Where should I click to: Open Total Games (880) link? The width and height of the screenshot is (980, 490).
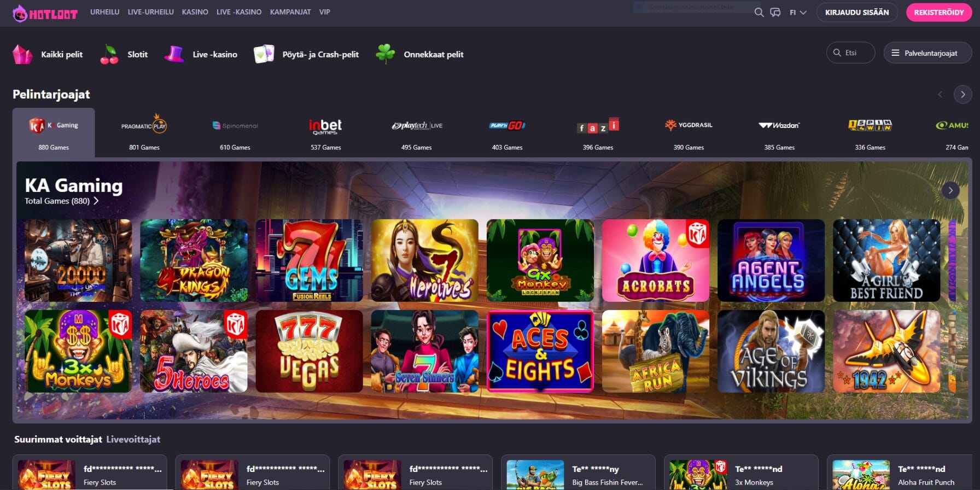tap(61, 201)
